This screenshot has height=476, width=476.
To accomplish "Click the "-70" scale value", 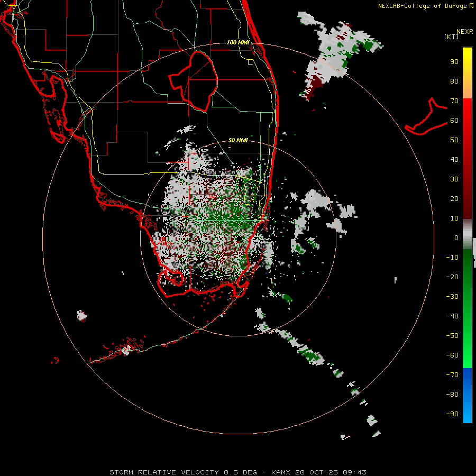I will pos(452,375).
